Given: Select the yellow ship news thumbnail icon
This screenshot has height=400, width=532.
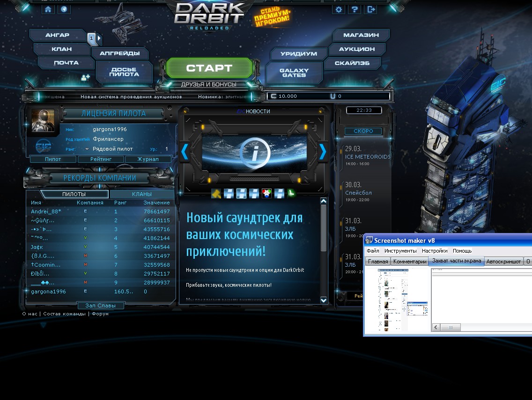Looking at the screenshot, I should point(216,194).
